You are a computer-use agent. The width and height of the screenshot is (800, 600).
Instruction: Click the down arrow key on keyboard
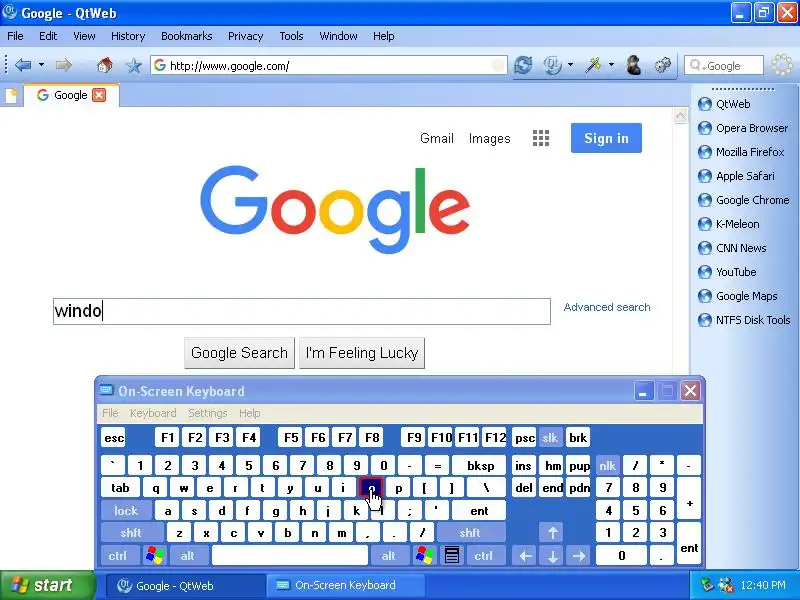[553, 555]
